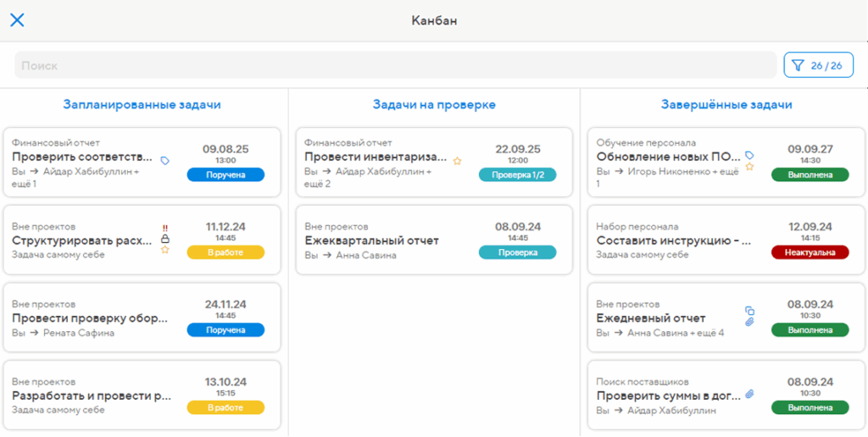868x437 pixels.
Task: Click the due date 11.12.24
Action: 225,226
